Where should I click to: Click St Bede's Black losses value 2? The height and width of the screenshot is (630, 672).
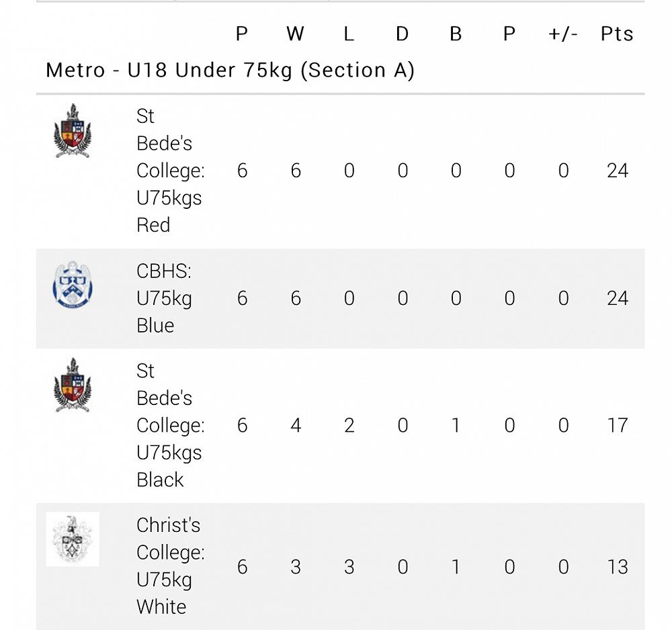pyautogui.click(x=349, y=425)
